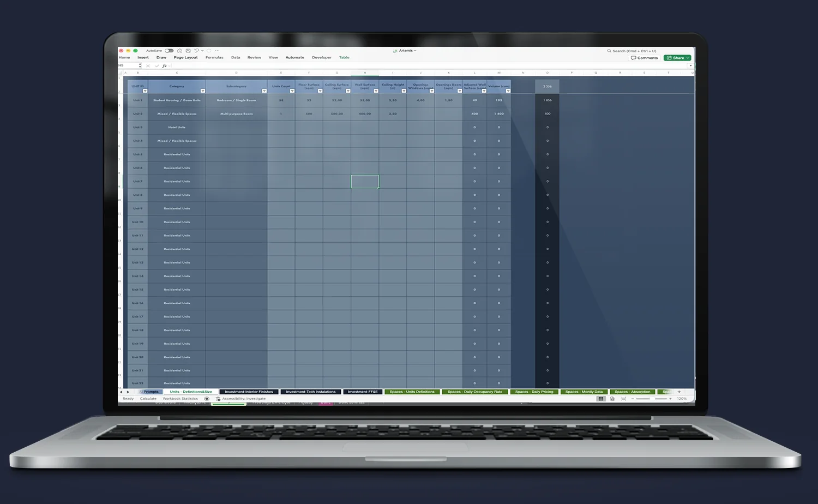Open the Wall Surface column filter dropdown
The height and width of the screenshot is (504, 818).
click(376, 91)
